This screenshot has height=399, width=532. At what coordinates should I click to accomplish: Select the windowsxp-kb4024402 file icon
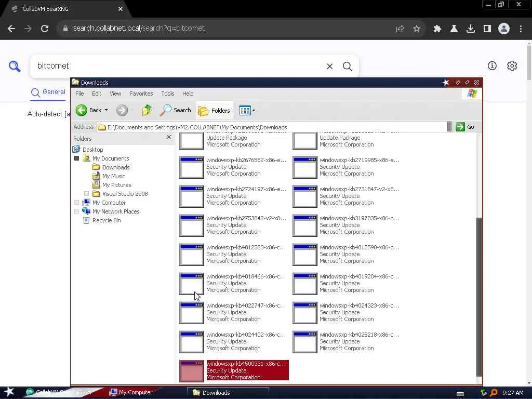click(192, 342)
